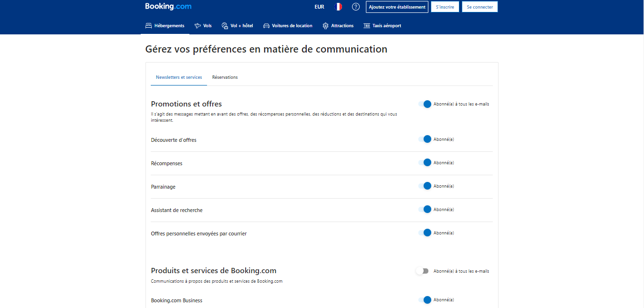644x308 pixels.
Task: Toggle the Booking.com Business subscription switch
Action: [425, 300]
